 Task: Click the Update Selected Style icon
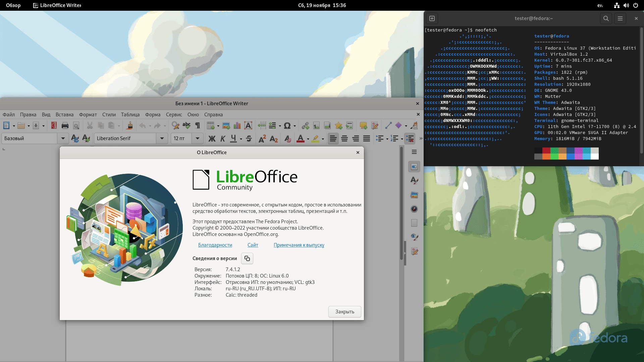[x=75, y=138]
